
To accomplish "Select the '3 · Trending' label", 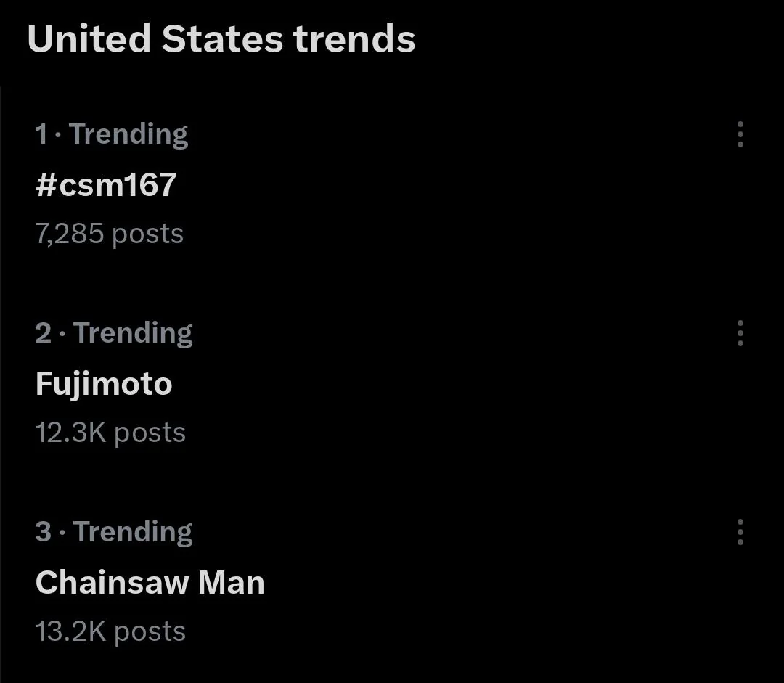I will tap(114, 532).
